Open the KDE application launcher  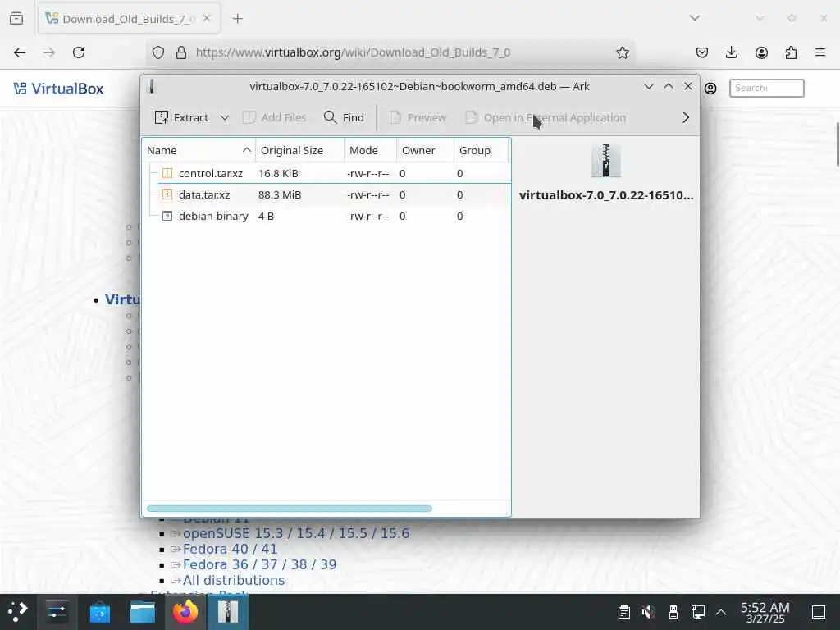click(18, 612)
